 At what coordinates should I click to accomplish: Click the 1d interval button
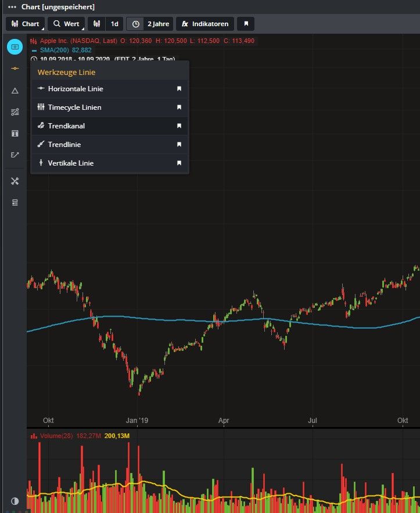click(x=114, y=24)
